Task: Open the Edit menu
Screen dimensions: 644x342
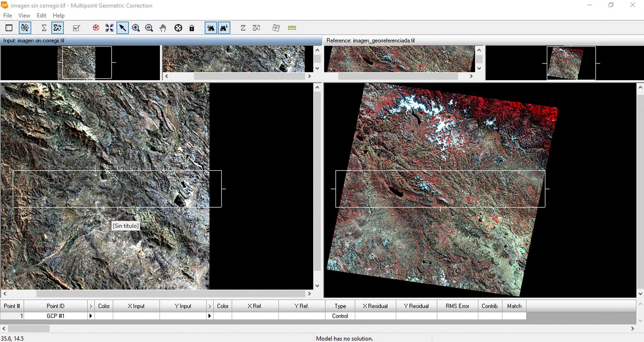Action: coord(41,15)
